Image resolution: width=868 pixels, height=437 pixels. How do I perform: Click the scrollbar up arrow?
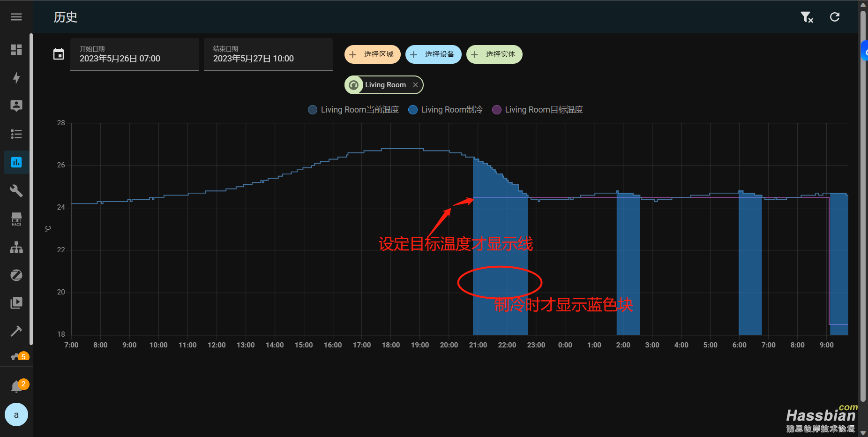click(x=863, y=4)
